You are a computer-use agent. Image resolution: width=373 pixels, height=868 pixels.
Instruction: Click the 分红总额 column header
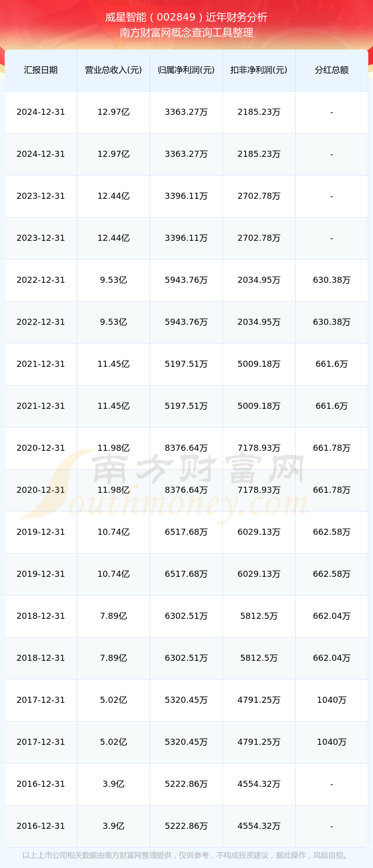pos(332,70)
